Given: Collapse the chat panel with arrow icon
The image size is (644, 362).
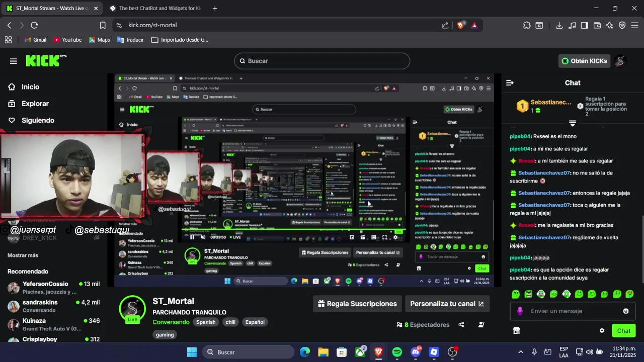Looking at the screenshot, I should click(510, 83).
